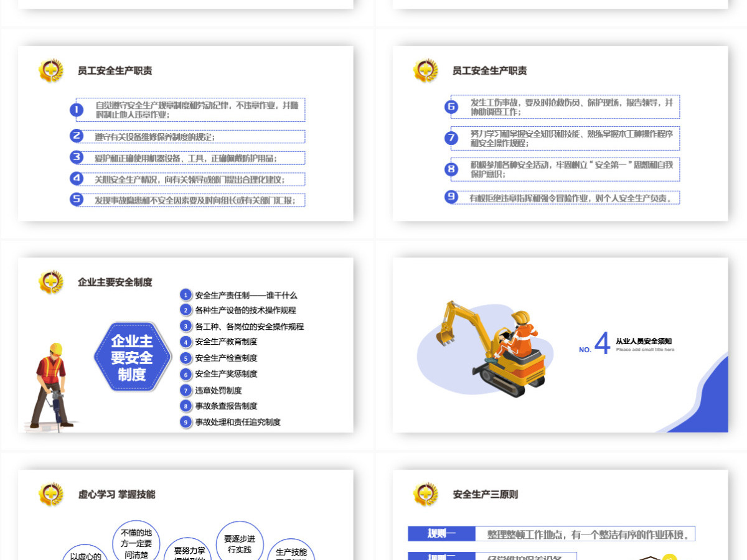Select number 1 bullet beside 自觉遵守安全生产规章制度
Screen dimensions: 747x560
(76, 110)
